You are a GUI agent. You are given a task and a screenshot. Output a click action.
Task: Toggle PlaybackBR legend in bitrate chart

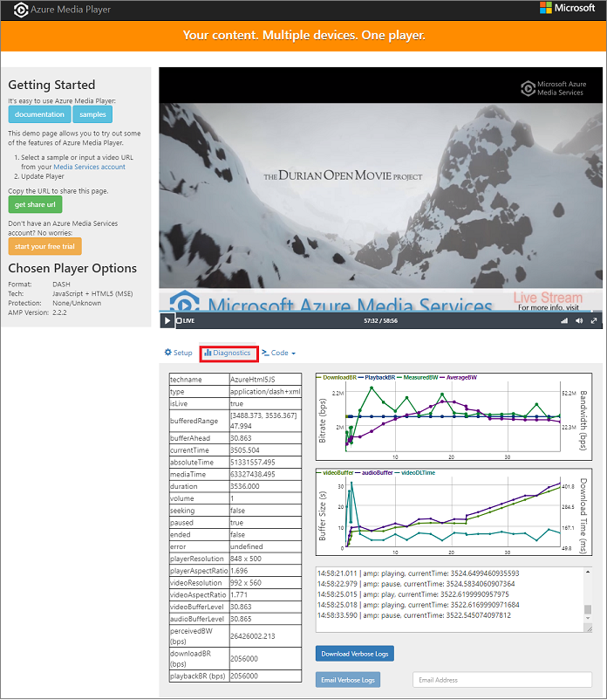(x=377, y=378)
